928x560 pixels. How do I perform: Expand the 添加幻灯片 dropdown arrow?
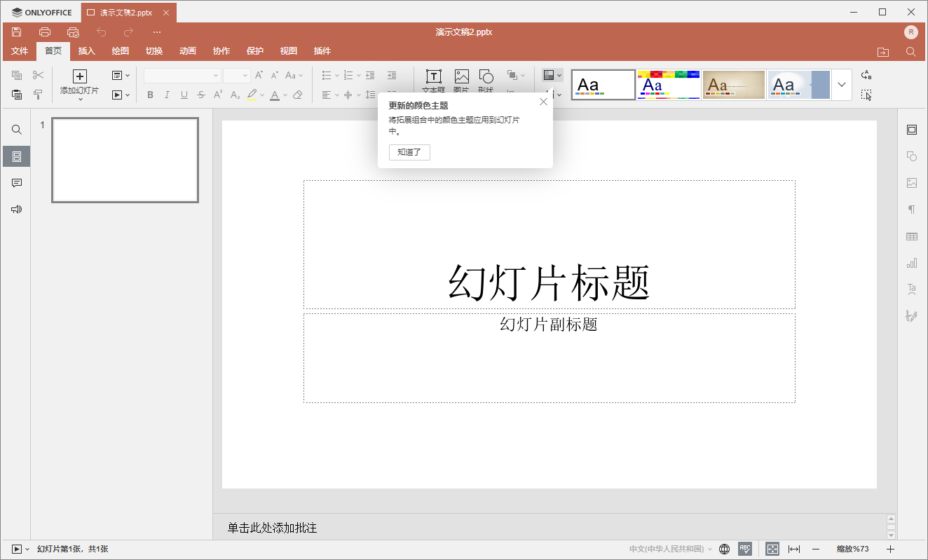point(80,100)
